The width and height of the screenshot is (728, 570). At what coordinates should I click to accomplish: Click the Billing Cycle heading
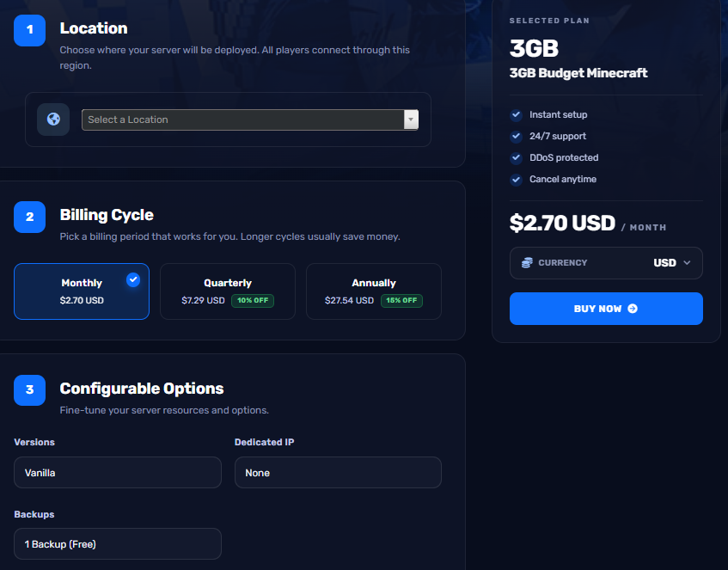107,215
